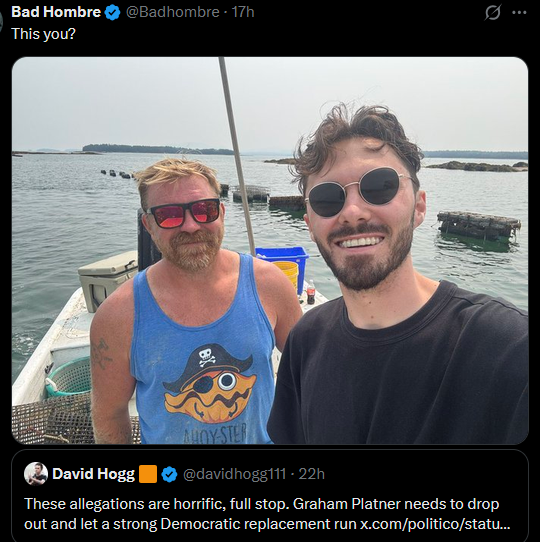Viewport: 540px width, 542px height.
Task: Open the boat selfie photo attachment
Action: [x=270, y=250]
